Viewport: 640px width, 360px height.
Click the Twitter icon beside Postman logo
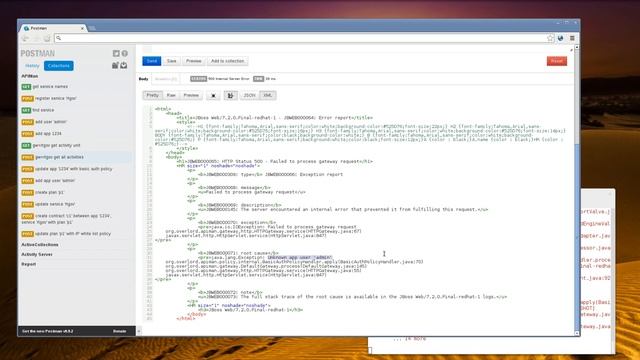(116, 53)
